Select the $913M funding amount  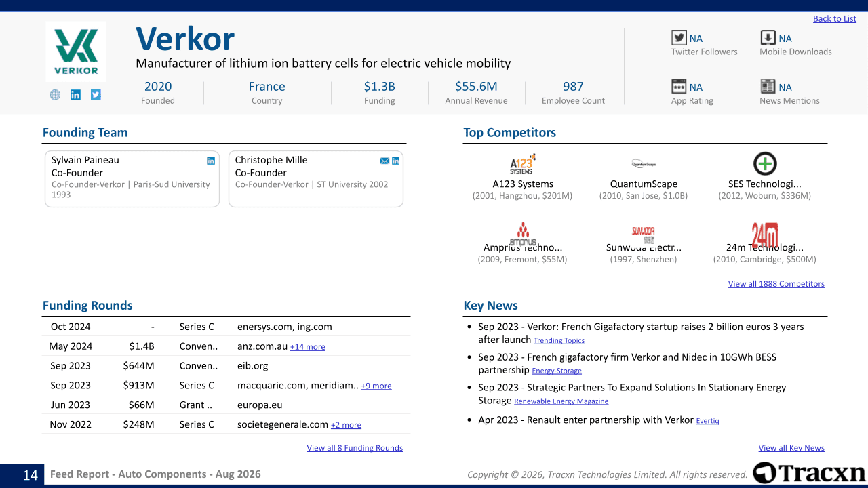click(x=139, y=386)
